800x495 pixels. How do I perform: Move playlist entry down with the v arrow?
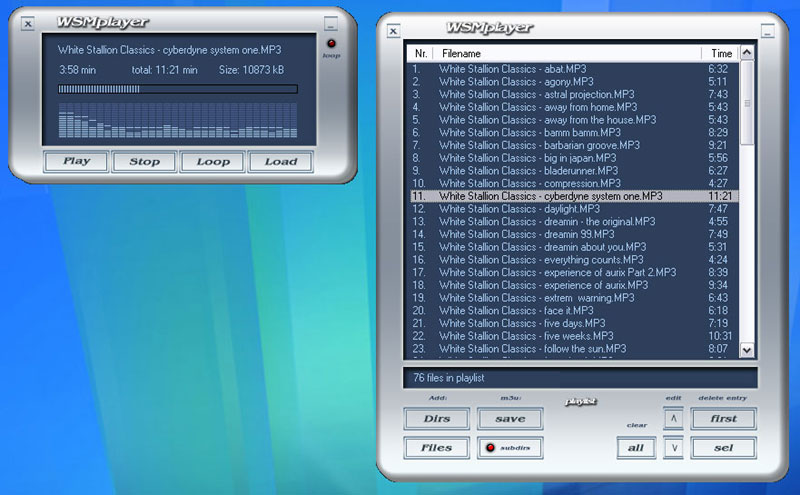[x=674, y=448]
